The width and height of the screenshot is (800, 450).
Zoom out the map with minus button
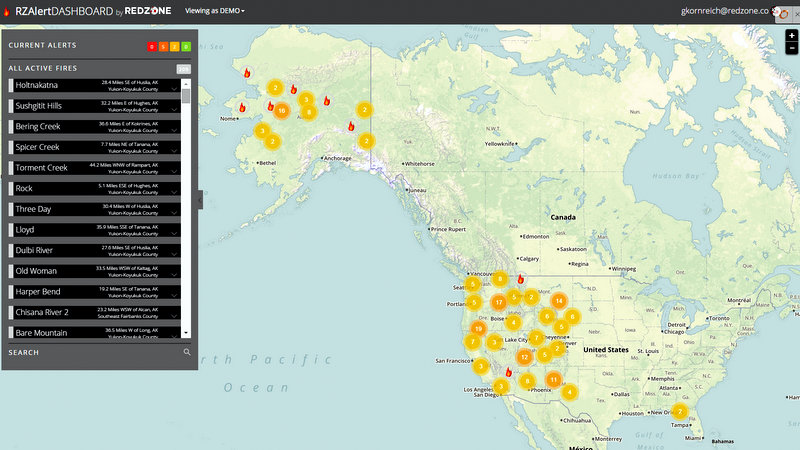791,48
